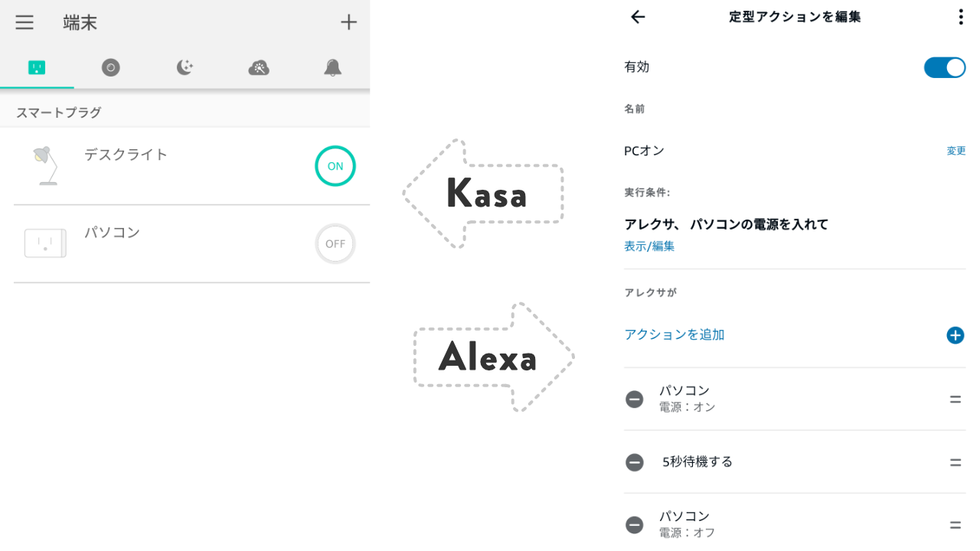Click the blue plus add-action icon
The image size is (980, 551).
point(955,335)
